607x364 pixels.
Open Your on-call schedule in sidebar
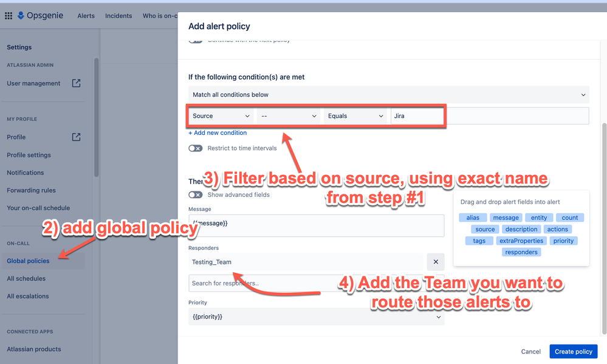pos(38,208)
